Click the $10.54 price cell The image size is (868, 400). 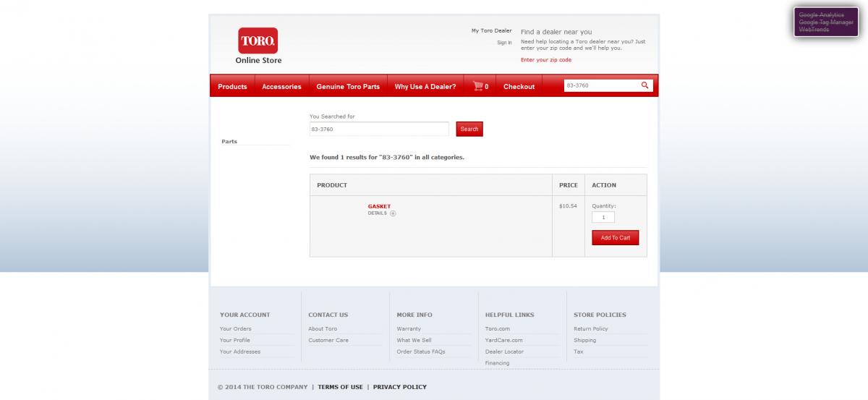568,206
